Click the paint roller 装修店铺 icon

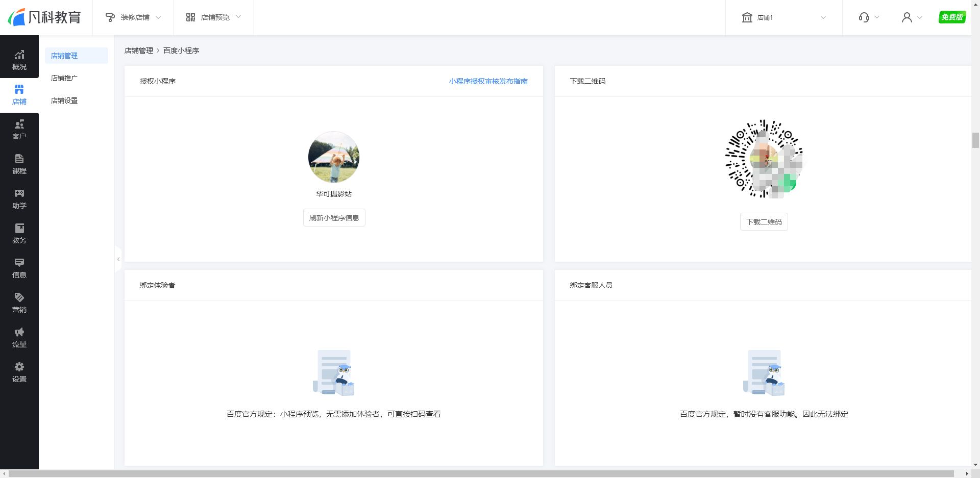tap(110, 17)
